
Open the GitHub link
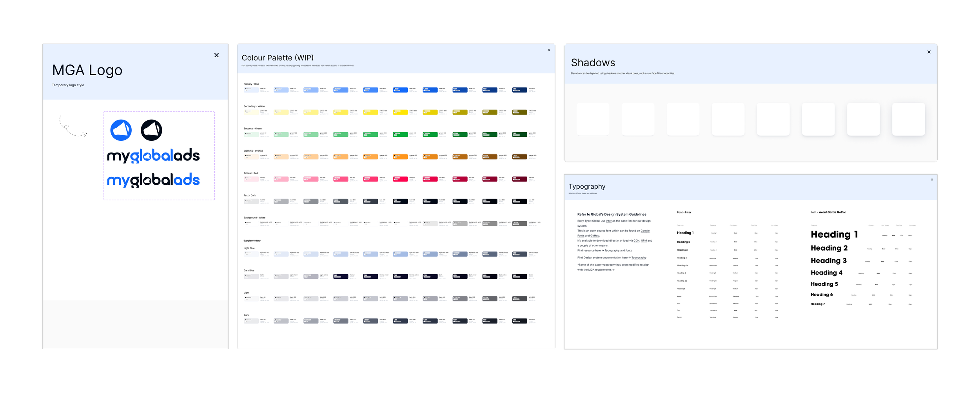[595, 236]
